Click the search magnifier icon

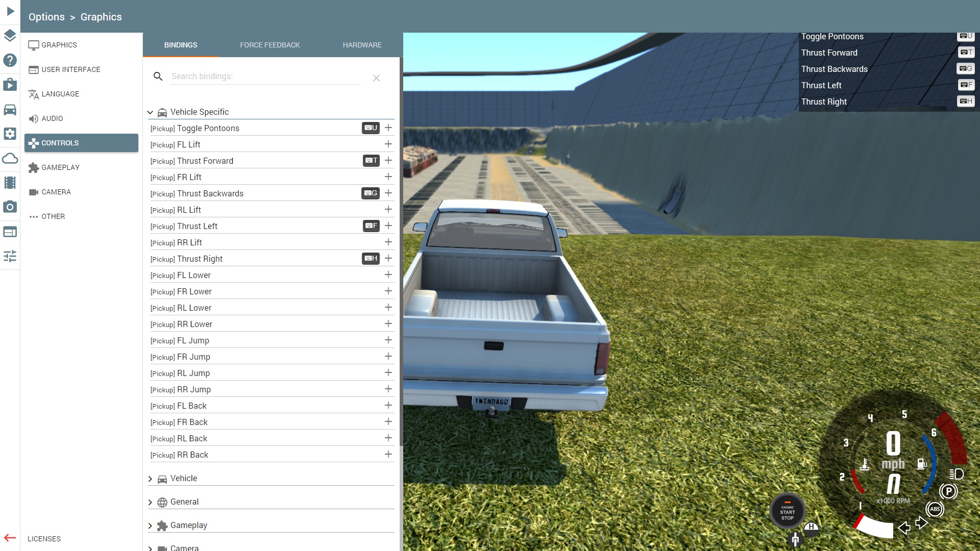pyautogui.click(x=158, y=77)
